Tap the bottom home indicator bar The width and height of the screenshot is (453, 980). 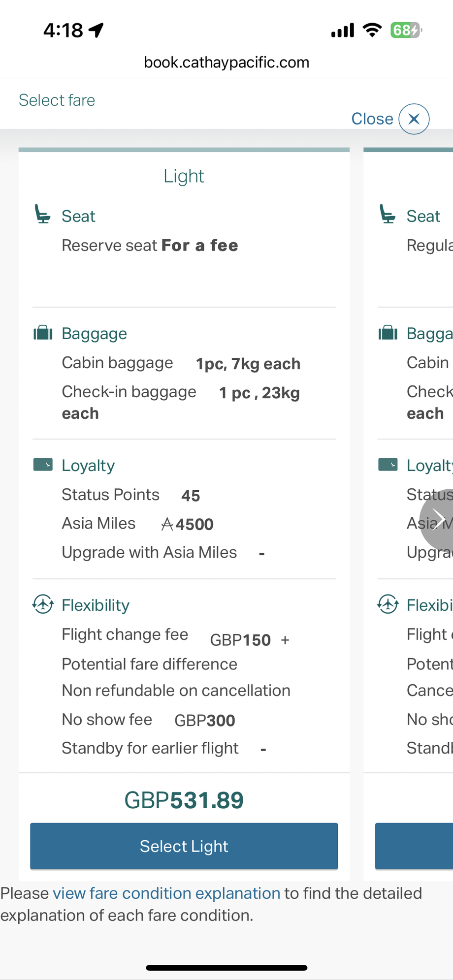(x=226, y=967)
